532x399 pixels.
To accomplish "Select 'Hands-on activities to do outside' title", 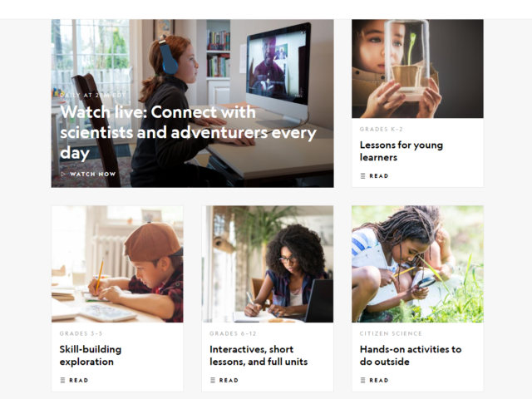I will tap(411, 355).
